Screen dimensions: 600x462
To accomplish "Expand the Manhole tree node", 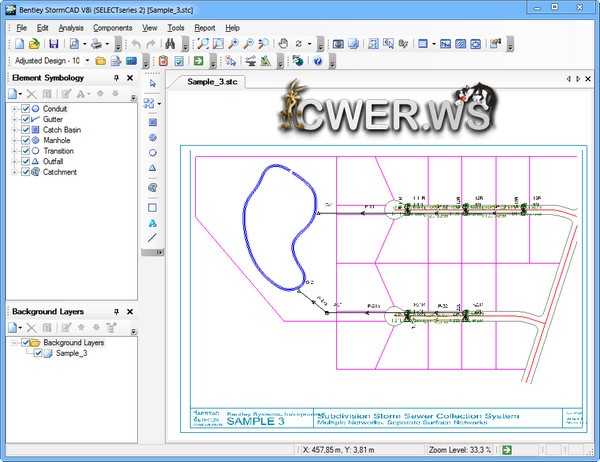I will coord(13,140).
